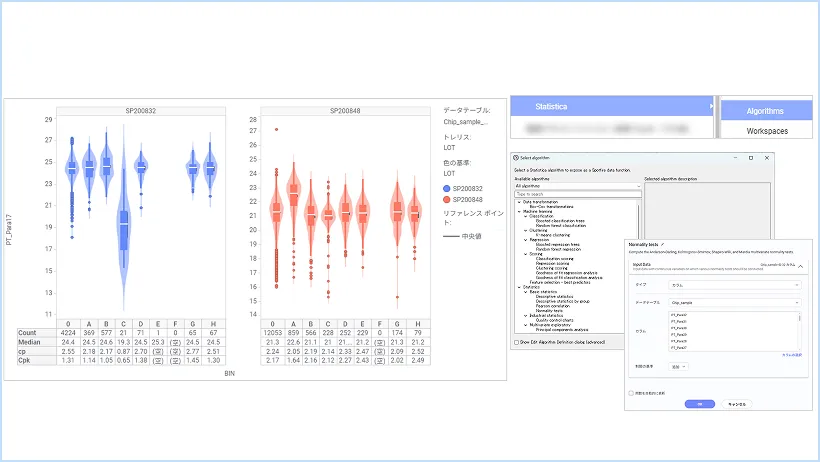Screen dimensions: 820x462
Task: Select Random forest regression algorithm
Action: click(558, 249)
